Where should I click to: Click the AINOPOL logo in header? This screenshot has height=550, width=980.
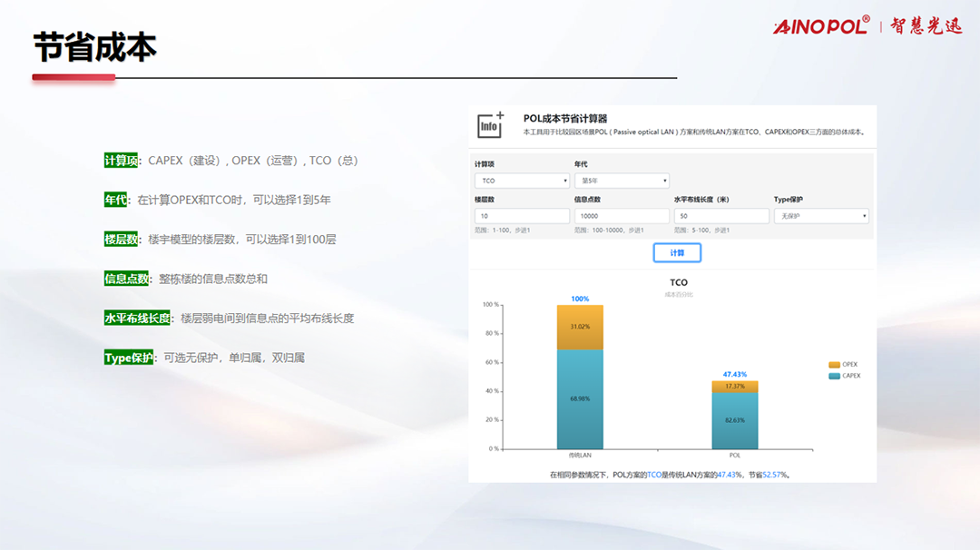(x=821, y=26)
